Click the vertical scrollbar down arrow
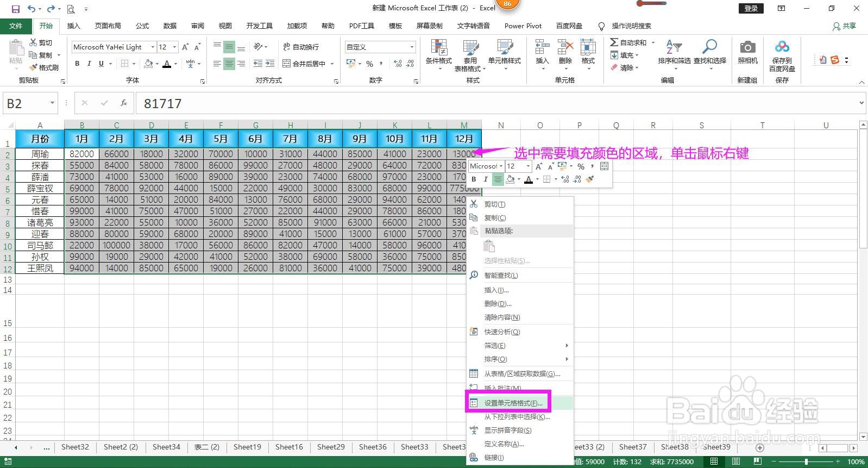868x468 pixels. pyautogui.click(x=863, y=436)
